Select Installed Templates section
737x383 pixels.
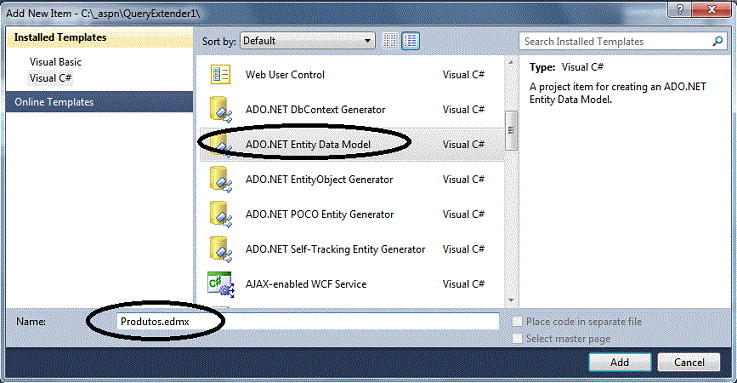(x=99, y=37)
